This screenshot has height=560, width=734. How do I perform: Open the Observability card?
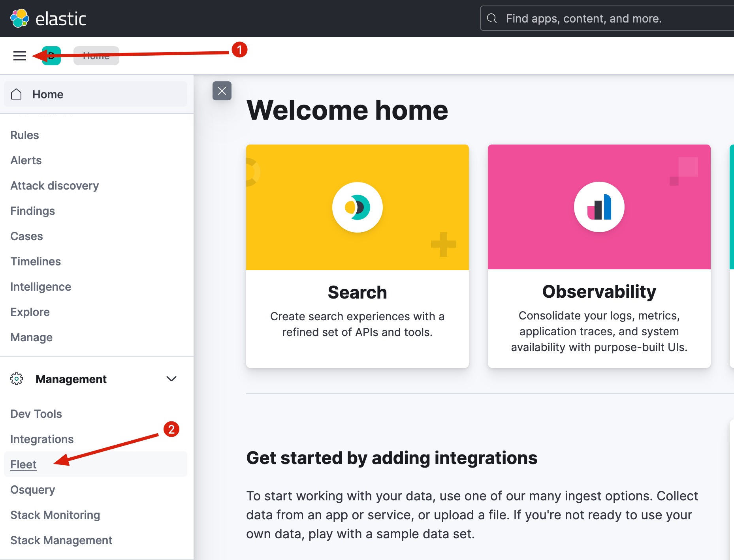(x=599, y=256)
